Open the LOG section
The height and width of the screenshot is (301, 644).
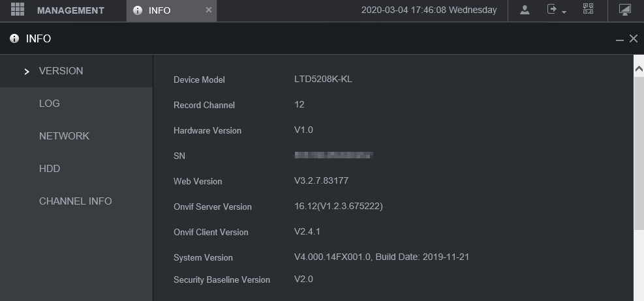50,104
